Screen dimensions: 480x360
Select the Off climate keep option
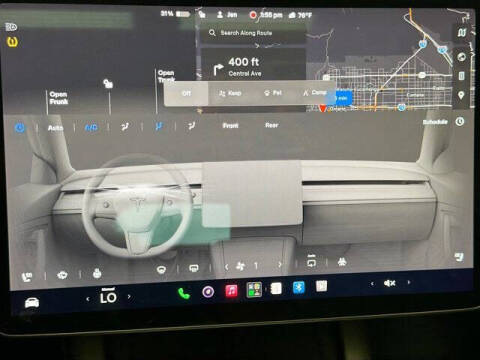pyautogui.click(x=186, y=93)
